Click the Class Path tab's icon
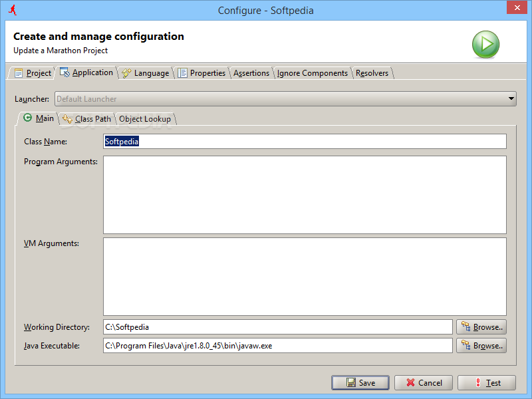Image resolution: width=532 pixels, height=399 pixels. (67, 119)
